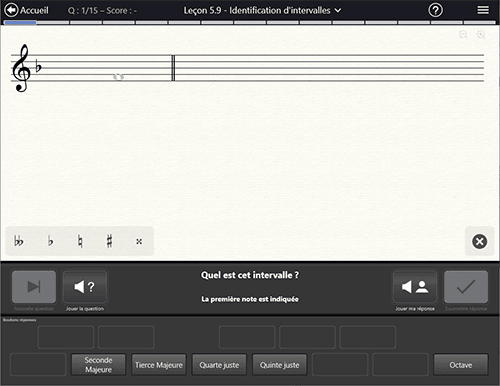Viewport: 500px width, 386px height.
Task: Click the Nouvelle question skip button
Action: 34,287
